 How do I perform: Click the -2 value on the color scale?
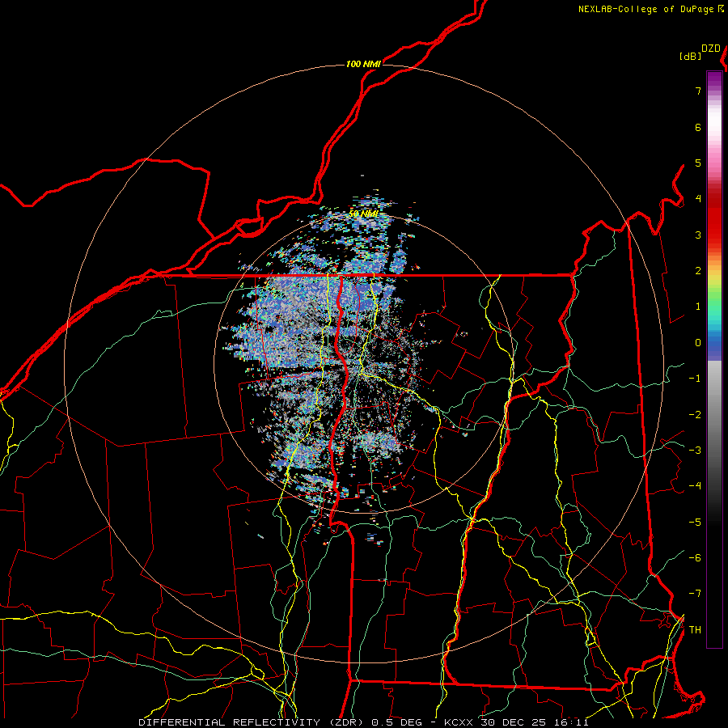tap(695, 415)
